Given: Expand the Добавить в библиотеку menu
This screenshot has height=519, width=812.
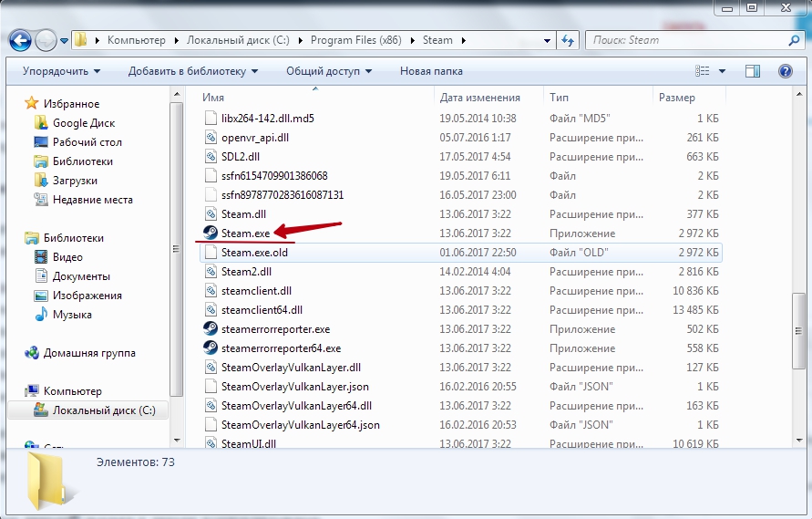Looking at the screenshot, I should coord(192,71).
